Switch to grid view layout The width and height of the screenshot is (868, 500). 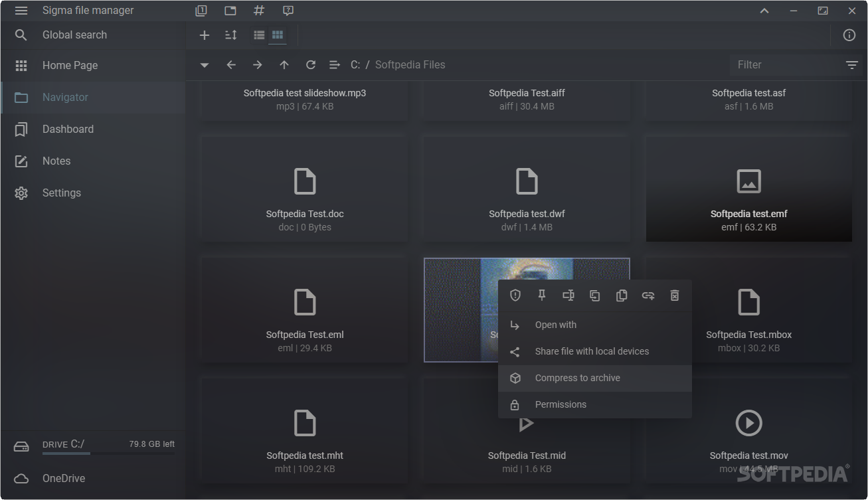(278, 35)
